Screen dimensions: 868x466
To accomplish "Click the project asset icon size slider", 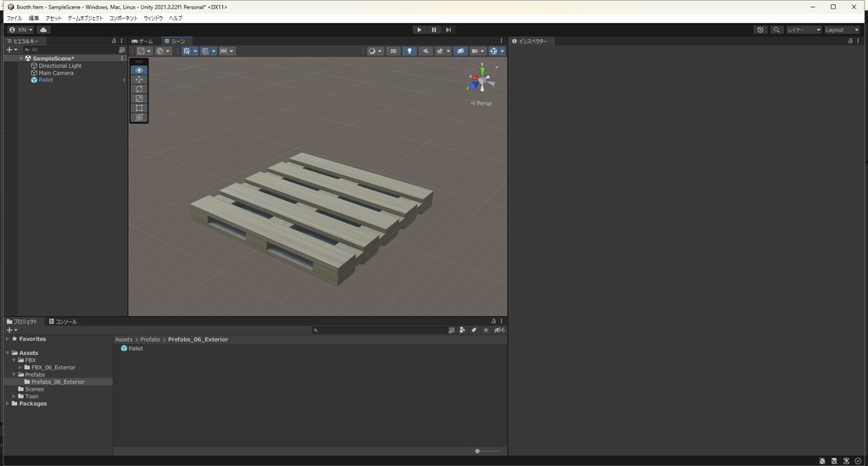I will pyautogui.click(x=479, y=451).
